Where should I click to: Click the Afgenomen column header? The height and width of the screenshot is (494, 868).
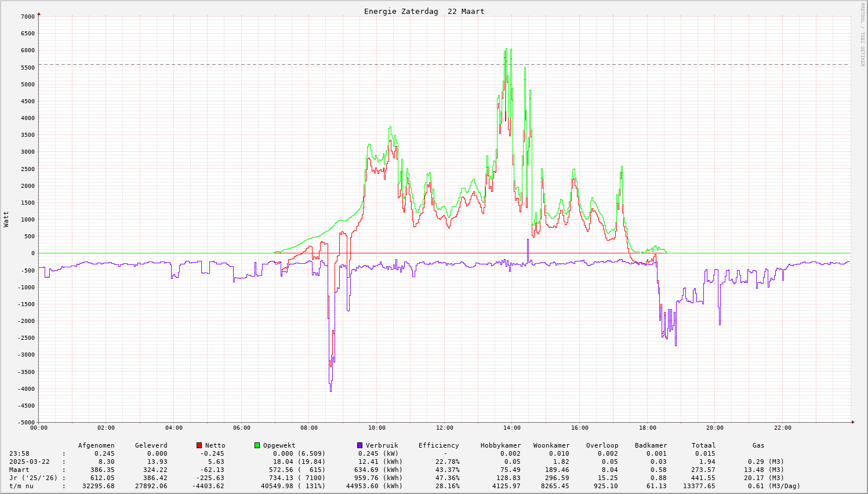96,445
